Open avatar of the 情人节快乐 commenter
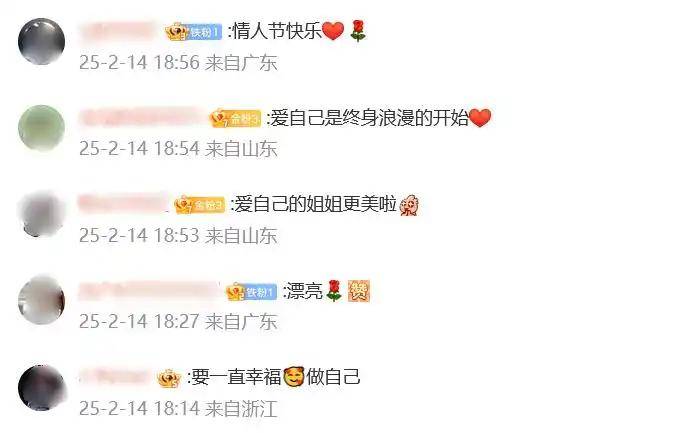Screen dimensions: 677x433 click(x=41, y=41)
